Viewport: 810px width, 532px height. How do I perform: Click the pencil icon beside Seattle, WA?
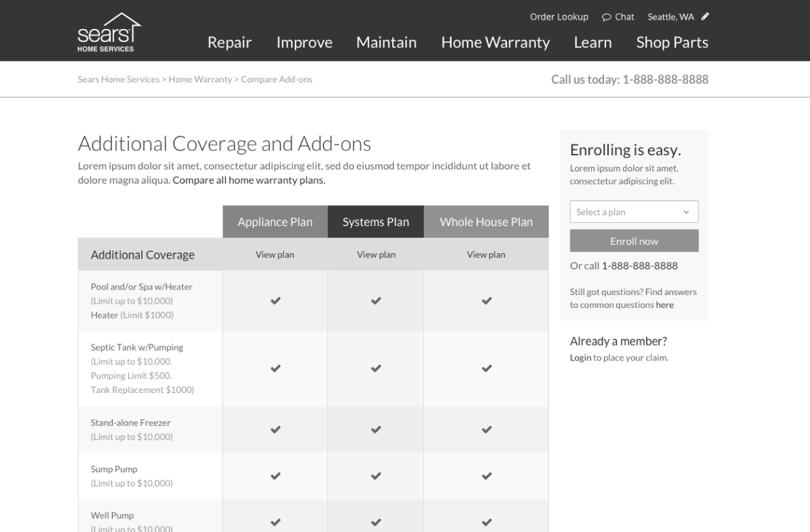pyautogui.click(x=705, y=17)
